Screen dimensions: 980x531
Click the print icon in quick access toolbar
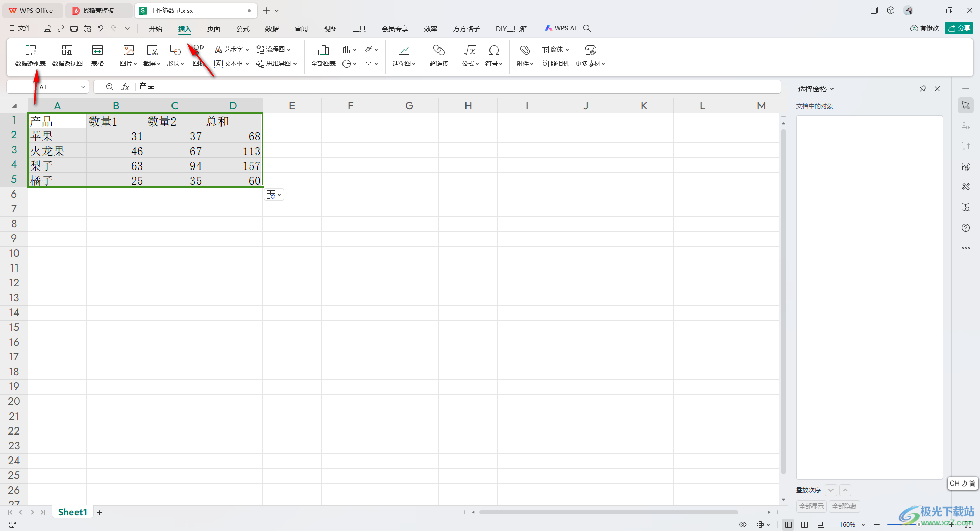click(x=74, y=29)
